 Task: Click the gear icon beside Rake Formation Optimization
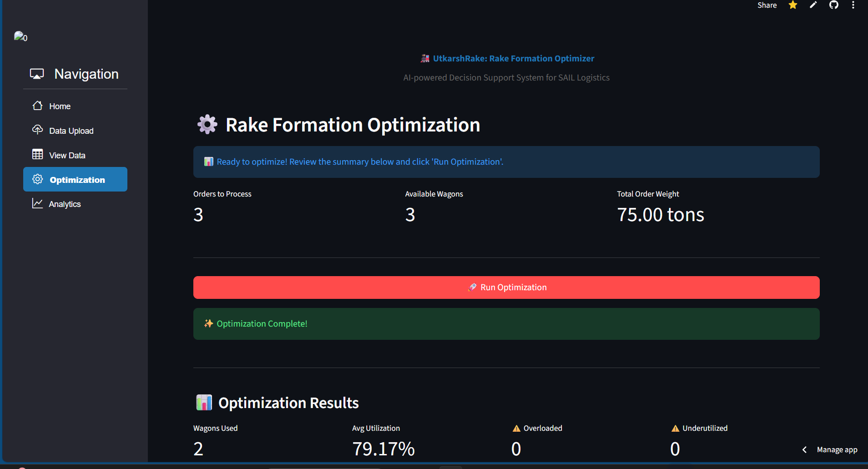point(207,124)
